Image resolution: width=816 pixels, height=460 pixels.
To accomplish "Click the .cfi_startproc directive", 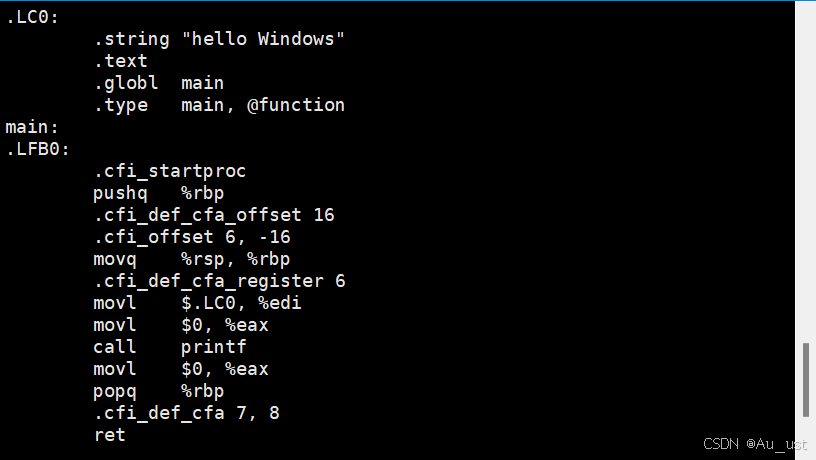I will (x=169, y=171).
